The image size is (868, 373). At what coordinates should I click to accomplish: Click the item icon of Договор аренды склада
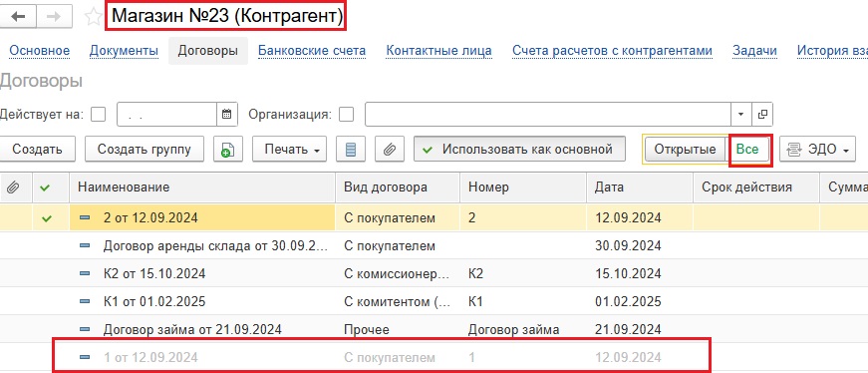pos(85,245)
